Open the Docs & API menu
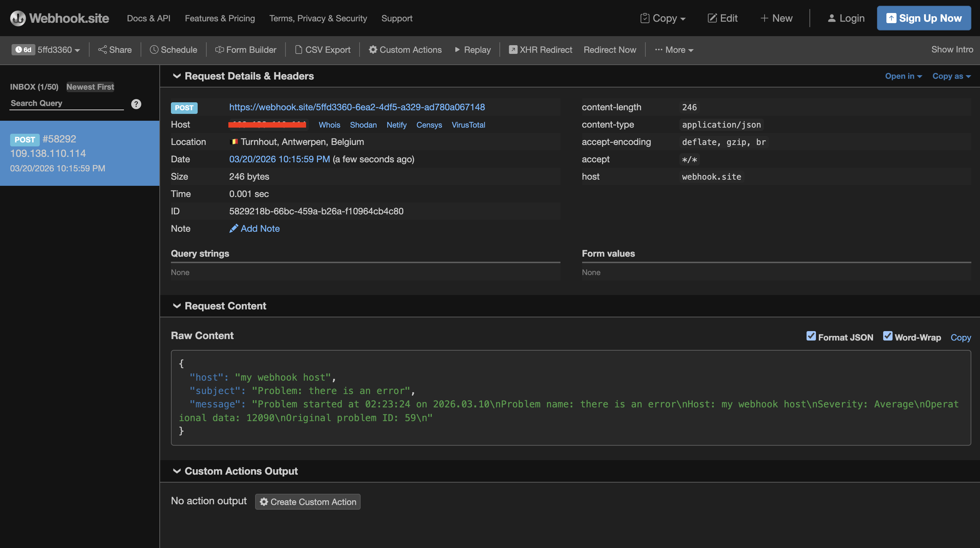 click(x=149, y=18)
